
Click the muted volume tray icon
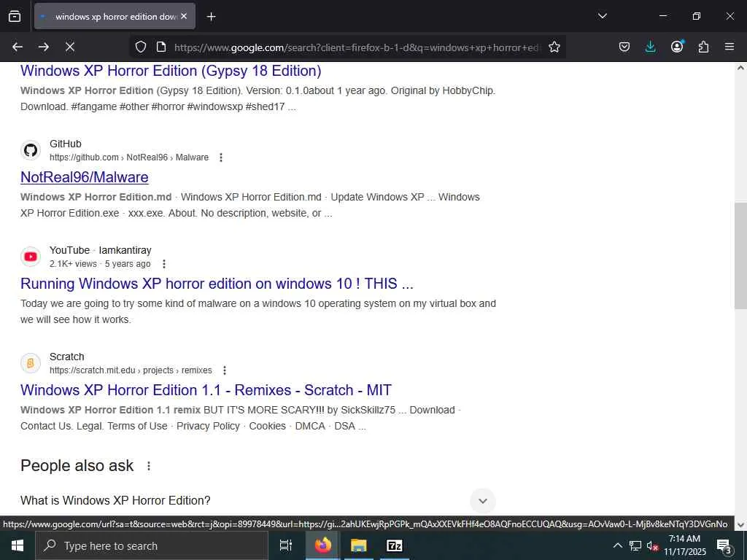coord(652,545)
